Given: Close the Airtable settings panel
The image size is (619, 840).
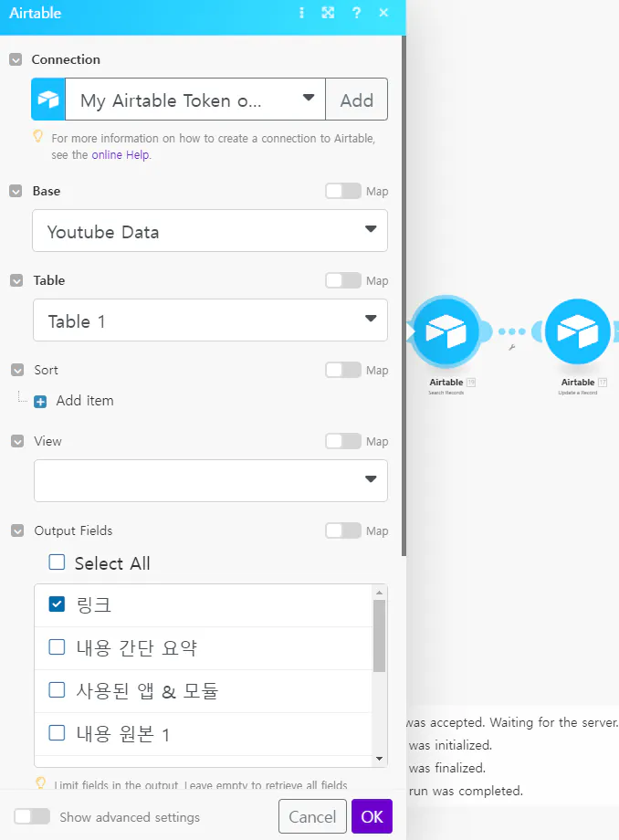Looking at the screenshot, I should click(383, 13).
